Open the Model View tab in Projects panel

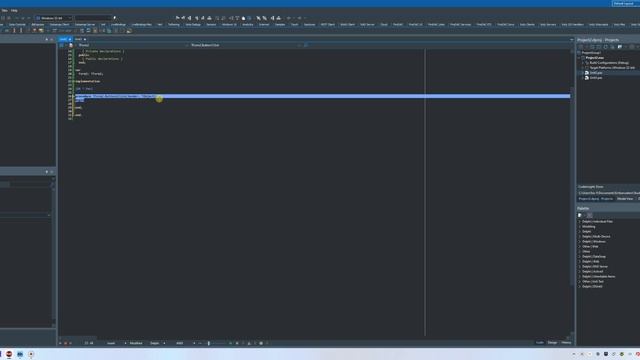pos(624,199)
